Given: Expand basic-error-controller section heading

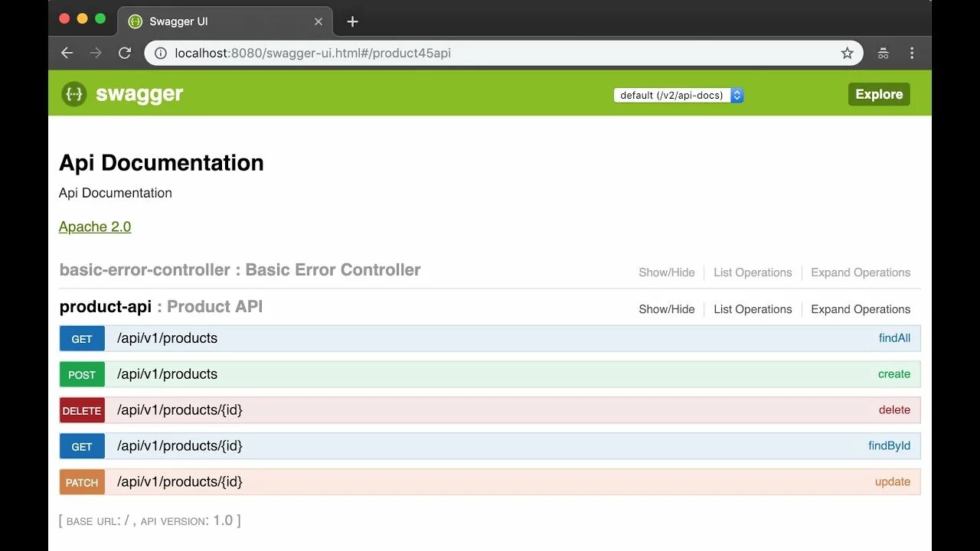Looking at the screenshot, I should (240, 269).
